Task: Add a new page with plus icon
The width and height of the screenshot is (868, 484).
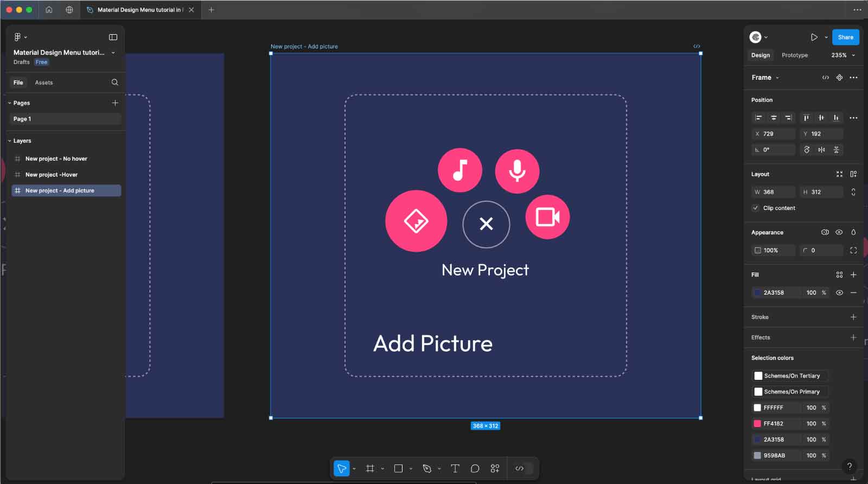Action: pyautogui.click(x=115, y=103)
